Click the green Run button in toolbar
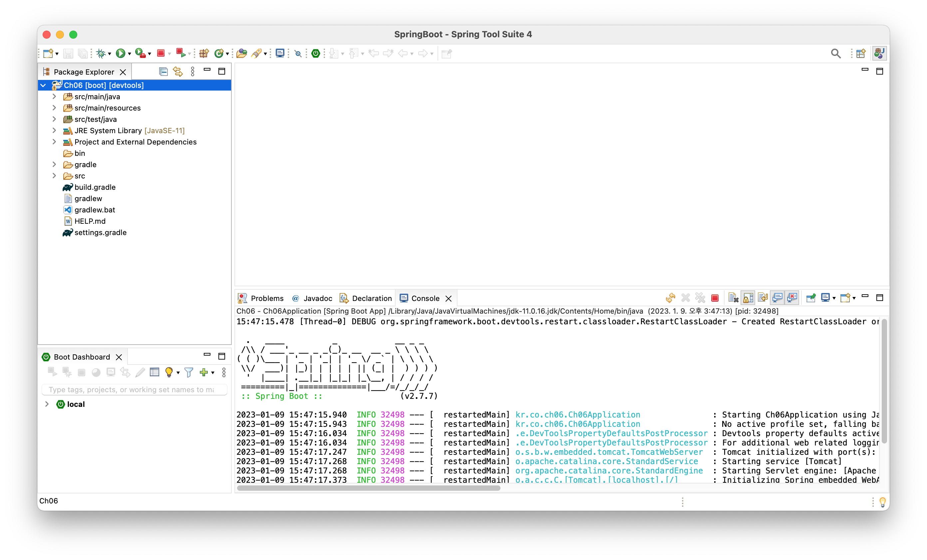This screenshot has height=560, width=927. (x=121, y=53)
